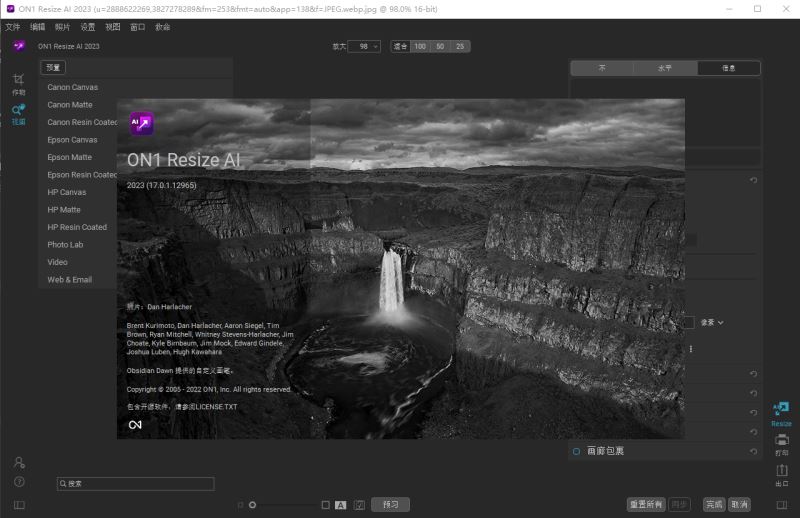Select the Epson Matte preset category
Viewport: 800px width, 518px height.
point(69,157)
